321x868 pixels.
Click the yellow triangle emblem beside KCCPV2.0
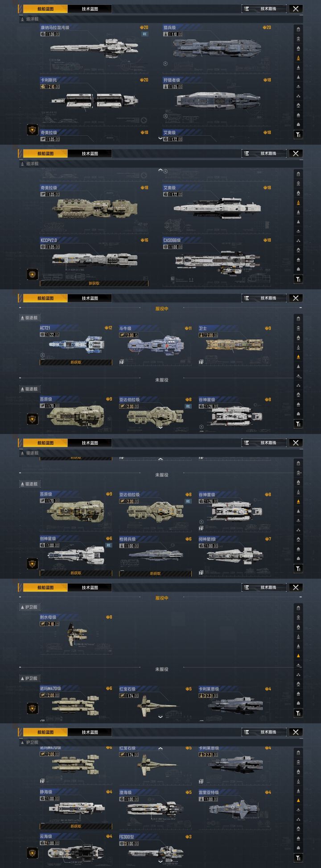[32, 274]
